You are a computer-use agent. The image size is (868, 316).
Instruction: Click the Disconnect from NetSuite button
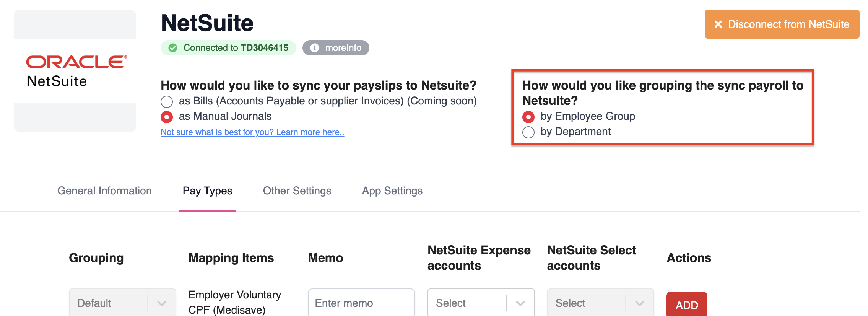click(x=782, y=24)
